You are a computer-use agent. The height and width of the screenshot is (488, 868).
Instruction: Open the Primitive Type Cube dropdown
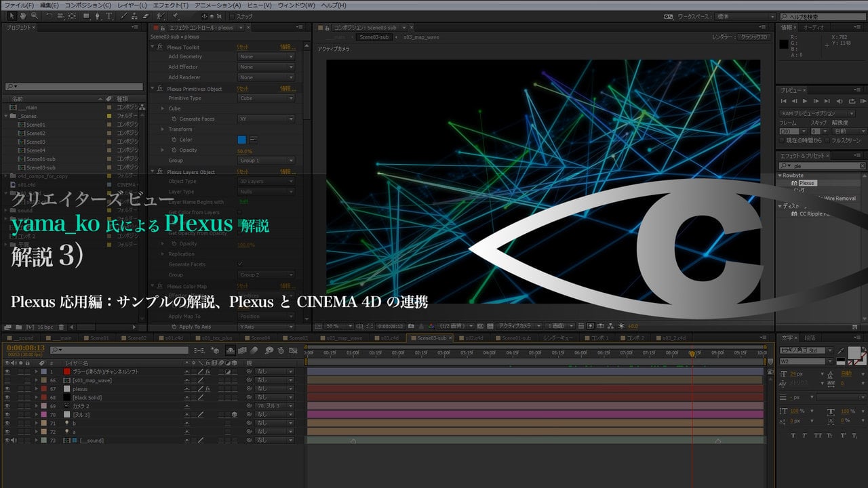click(266, 98)
